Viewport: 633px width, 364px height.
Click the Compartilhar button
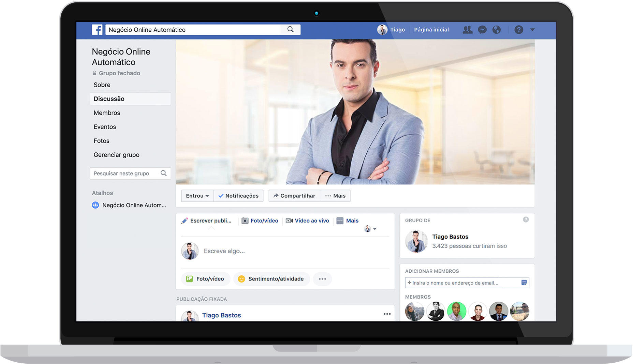[294, 196]
